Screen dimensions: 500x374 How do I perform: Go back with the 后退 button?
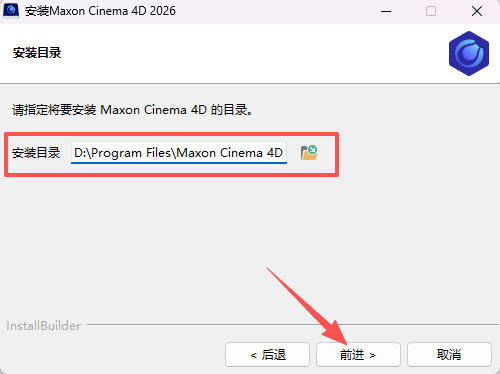pyautogui.click(x=267, y=355)
